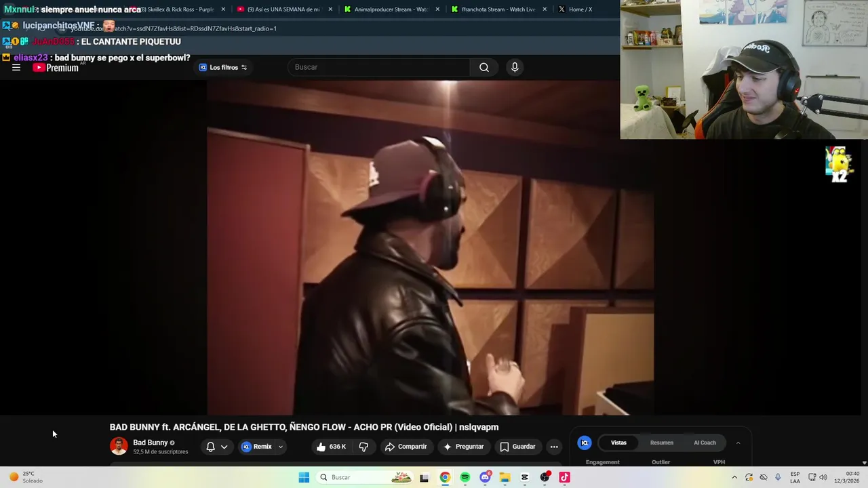Click the Buscar search field on YouTube
The image size is (868, 488).
tap(378, 67)
